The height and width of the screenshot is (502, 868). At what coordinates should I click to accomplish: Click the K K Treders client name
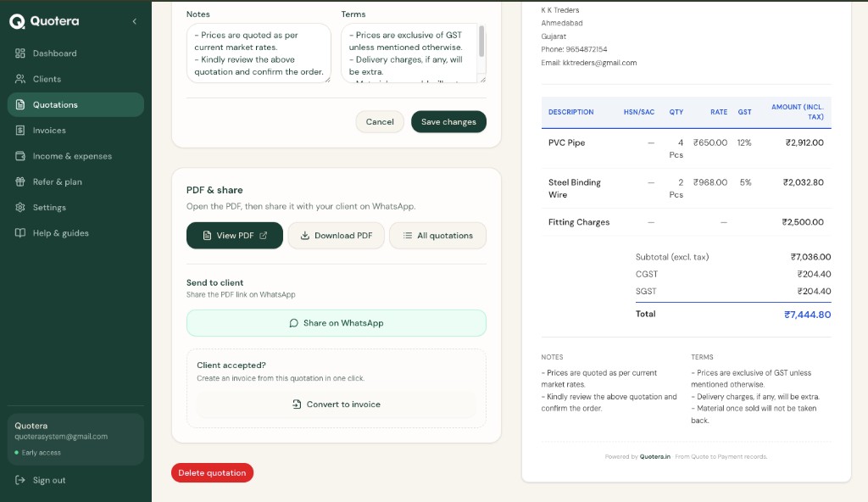click(x=560, y=10)
